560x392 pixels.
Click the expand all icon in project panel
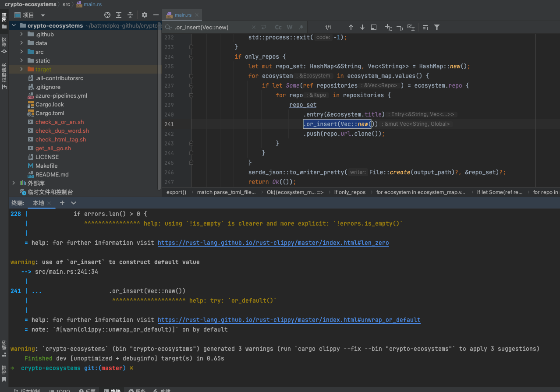click(x=119, y=15)
